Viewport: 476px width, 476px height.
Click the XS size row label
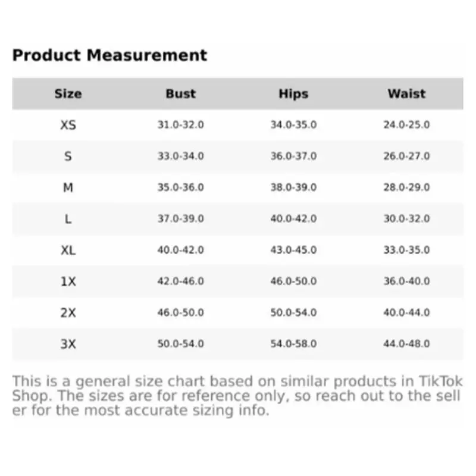pyautogui.click(x=68, y=125)
